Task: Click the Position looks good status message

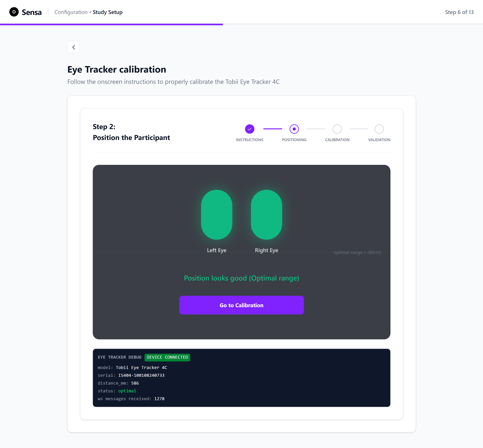Action: 241,278
